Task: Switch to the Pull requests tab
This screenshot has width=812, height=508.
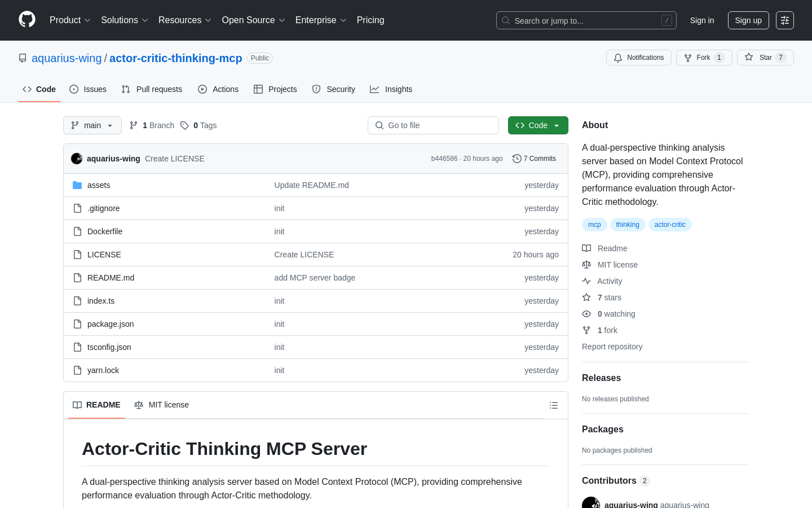Action: [152, 89]
